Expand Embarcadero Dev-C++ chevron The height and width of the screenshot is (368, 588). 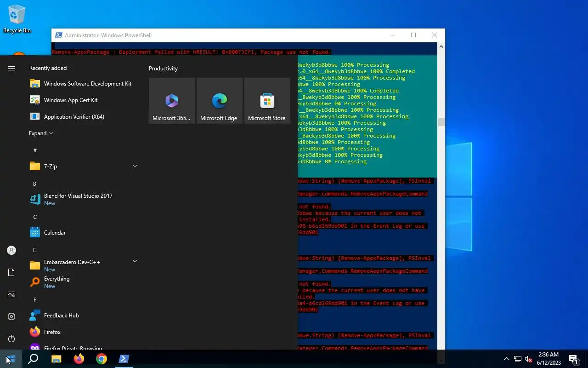pos(135,261)
